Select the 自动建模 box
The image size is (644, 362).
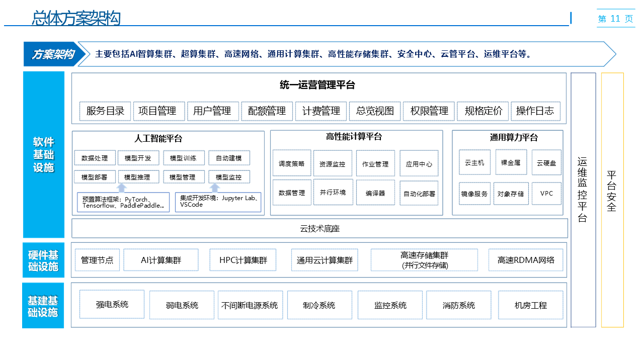(229, 158)
